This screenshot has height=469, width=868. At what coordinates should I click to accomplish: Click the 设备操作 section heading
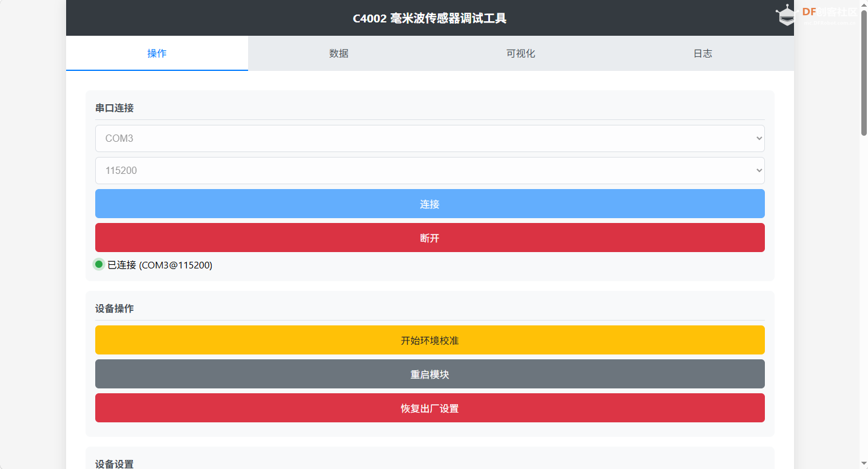click(x=115, y=308)
